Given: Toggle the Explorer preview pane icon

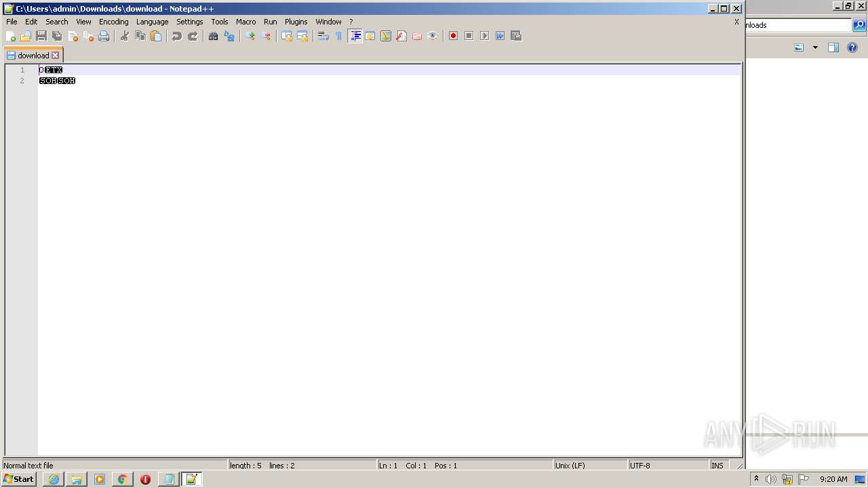Looking at the screenshot, I should point(833,47).
